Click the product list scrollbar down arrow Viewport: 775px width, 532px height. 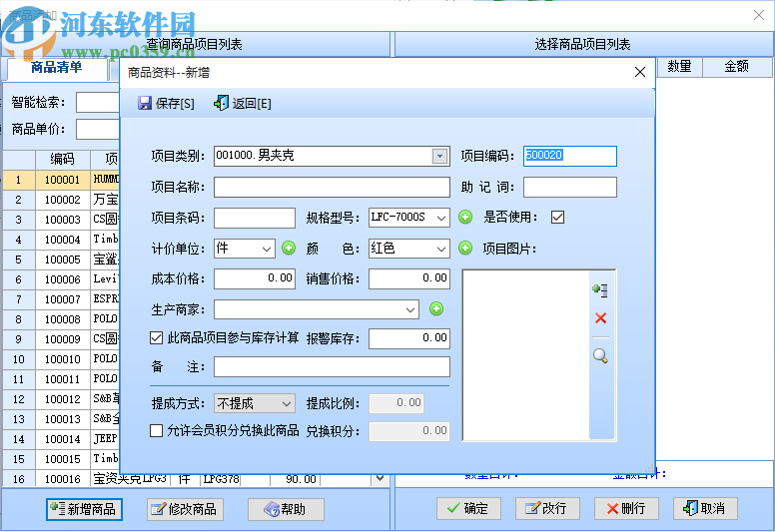[380, 478]
